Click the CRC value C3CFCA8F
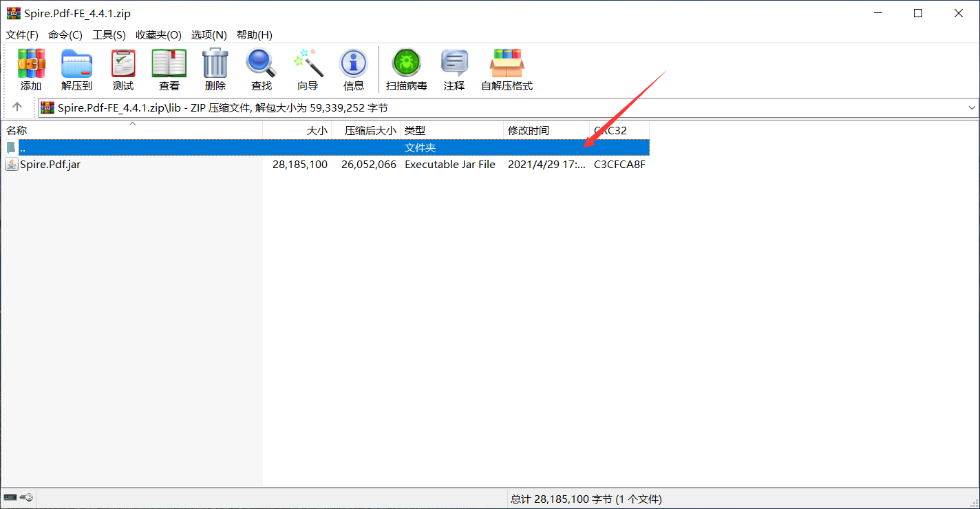The width and height of the screenshot is (980, 509). point(619,165)
